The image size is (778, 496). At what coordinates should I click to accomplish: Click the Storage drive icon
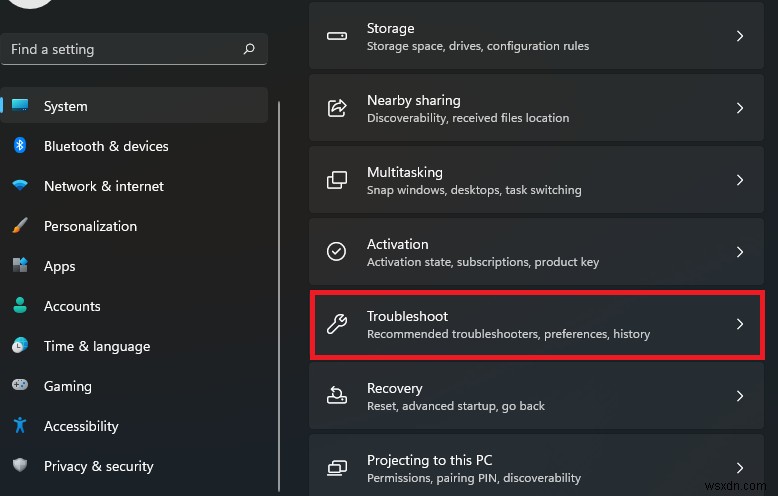337,36
